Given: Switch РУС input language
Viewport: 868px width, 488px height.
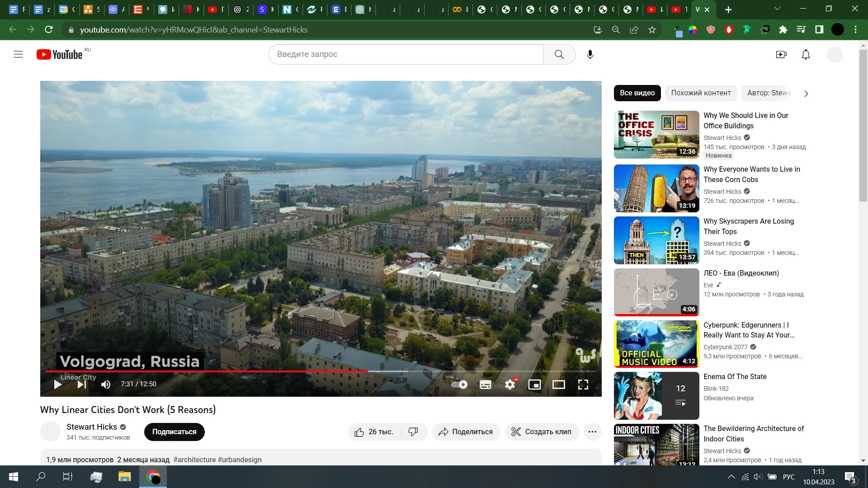Looking at the screenshot, I should point(788,477).
